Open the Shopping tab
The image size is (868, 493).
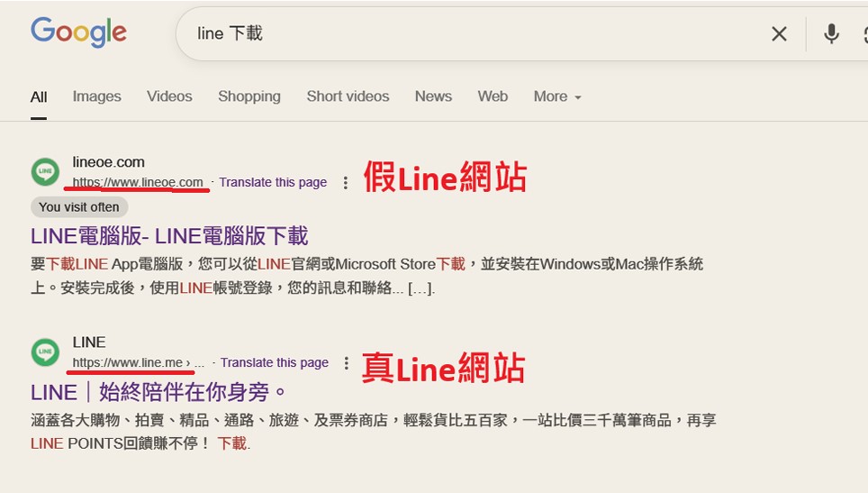[249, 96]
